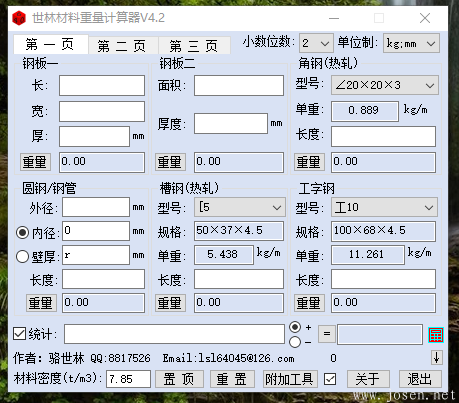Open 附加工具 additional tools
This screenshot has height=403, width=459.
(x=290, y=379)
